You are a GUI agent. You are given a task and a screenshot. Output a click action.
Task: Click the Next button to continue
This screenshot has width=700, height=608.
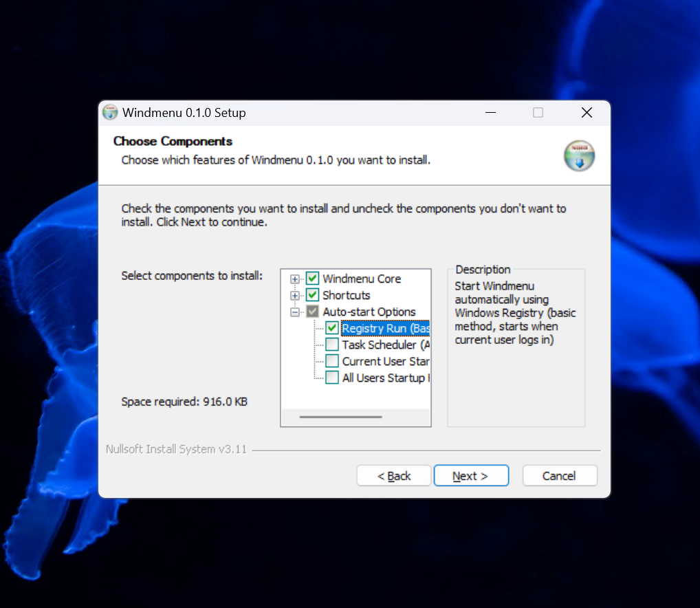point(471,475)
